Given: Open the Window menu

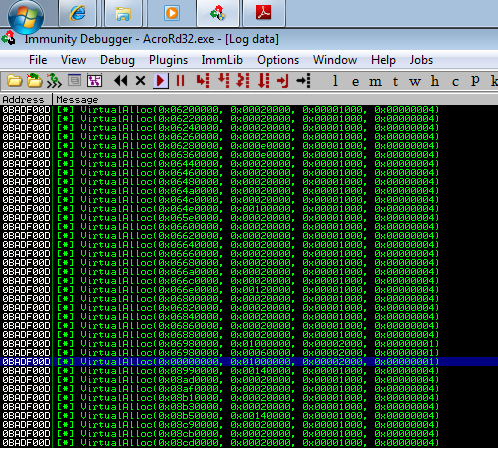Looking at the screenshot, I should coord(335,60).
